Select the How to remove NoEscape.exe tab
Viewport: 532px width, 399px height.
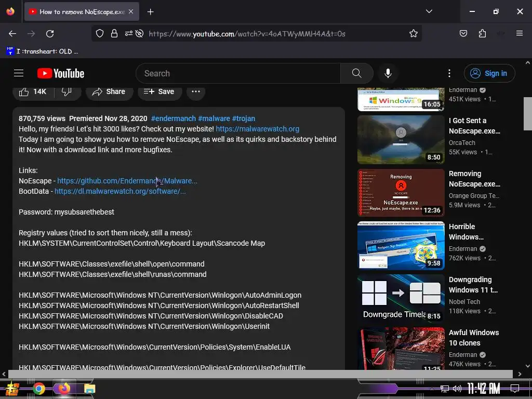[82, 11]
